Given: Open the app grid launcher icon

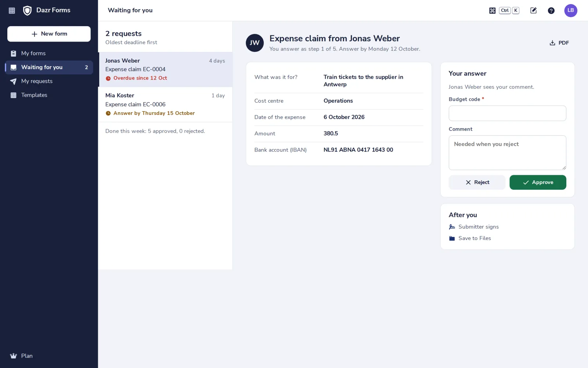Looking at the screenshot, I should 12,11.
